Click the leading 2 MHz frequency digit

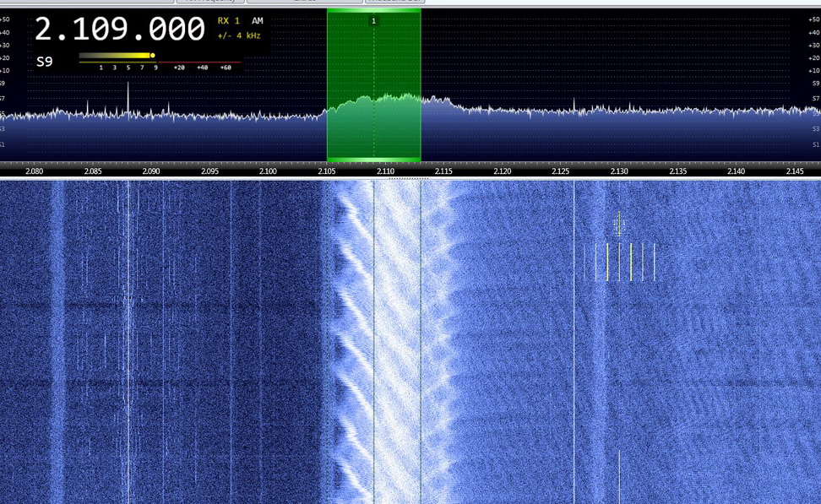coord(43,29)
